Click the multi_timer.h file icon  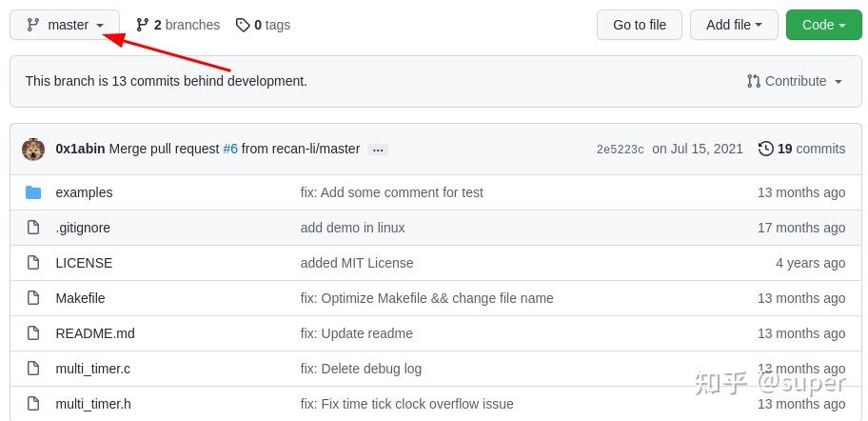(33, 404)
